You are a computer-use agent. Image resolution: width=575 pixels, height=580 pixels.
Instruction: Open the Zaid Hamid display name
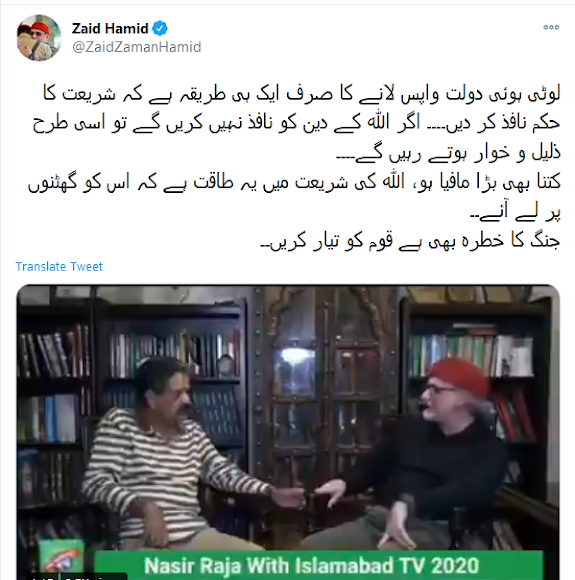(x=110, y=28)
